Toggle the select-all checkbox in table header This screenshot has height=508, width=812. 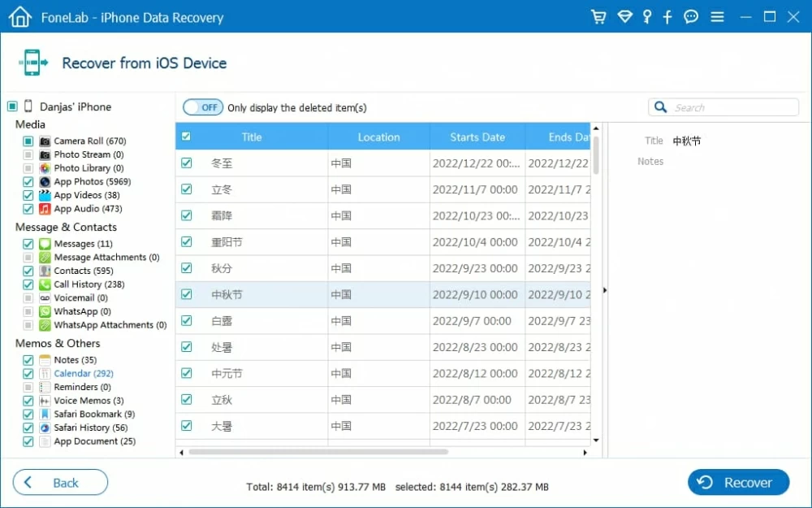coord(186,137)
